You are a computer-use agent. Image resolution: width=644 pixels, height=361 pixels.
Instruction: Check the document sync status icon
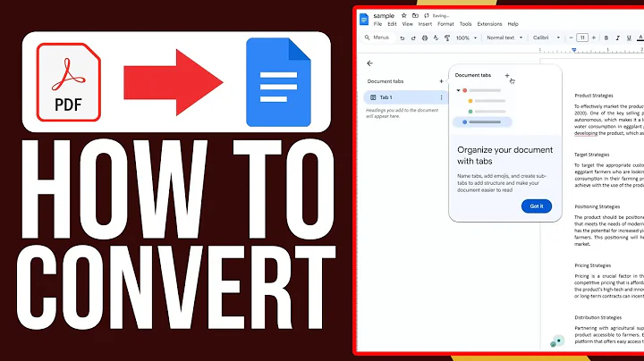(427, 15)
